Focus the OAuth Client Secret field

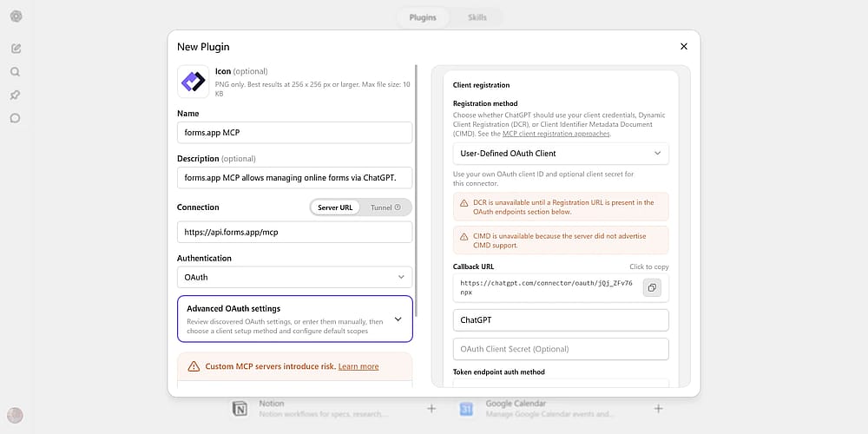tap(561, 349)
